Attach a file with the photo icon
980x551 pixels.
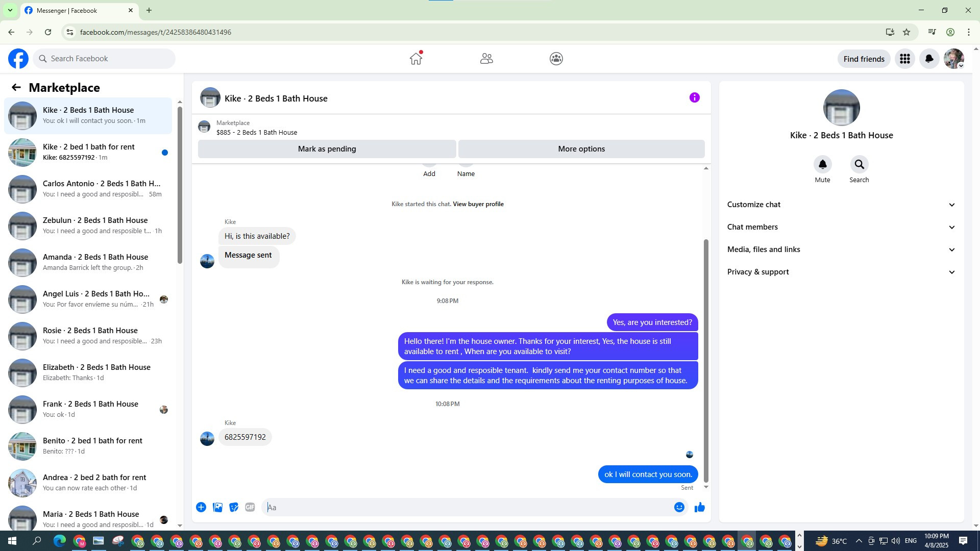pyautogui.click(x=217, y=507)
